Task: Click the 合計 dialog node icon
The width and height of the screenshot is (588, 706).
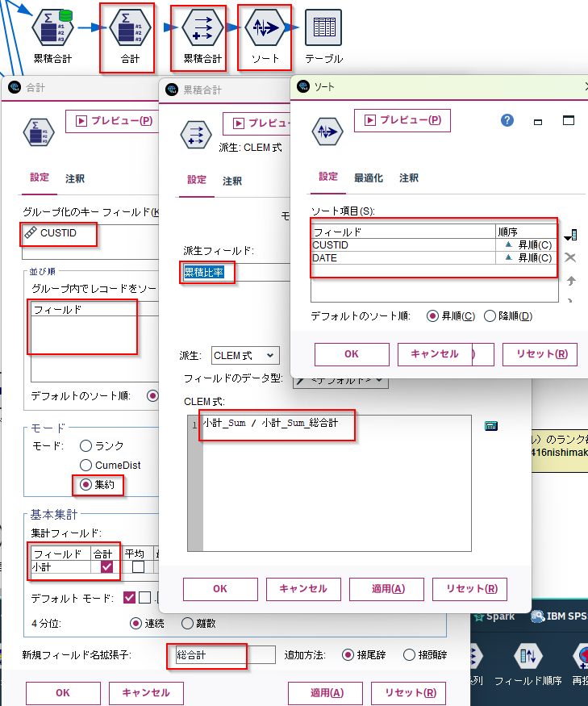Action: (x=39, y=132)
